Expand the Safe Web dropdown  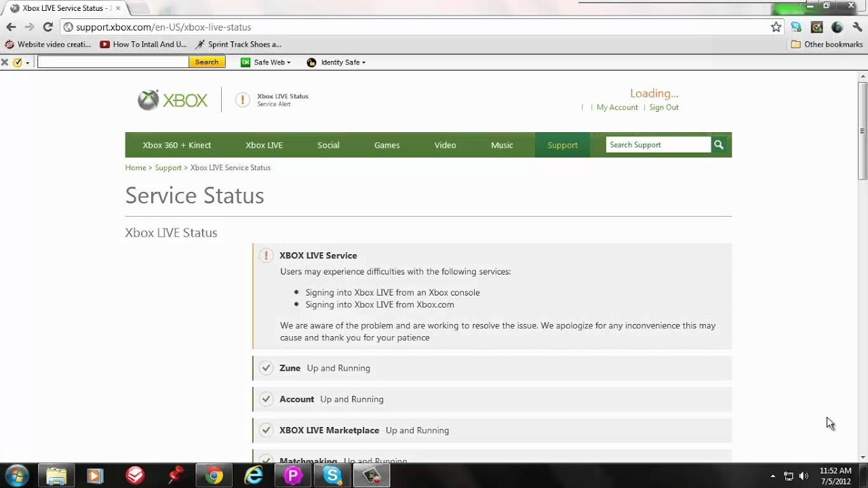pyautogui.click(x=266, y=62)
